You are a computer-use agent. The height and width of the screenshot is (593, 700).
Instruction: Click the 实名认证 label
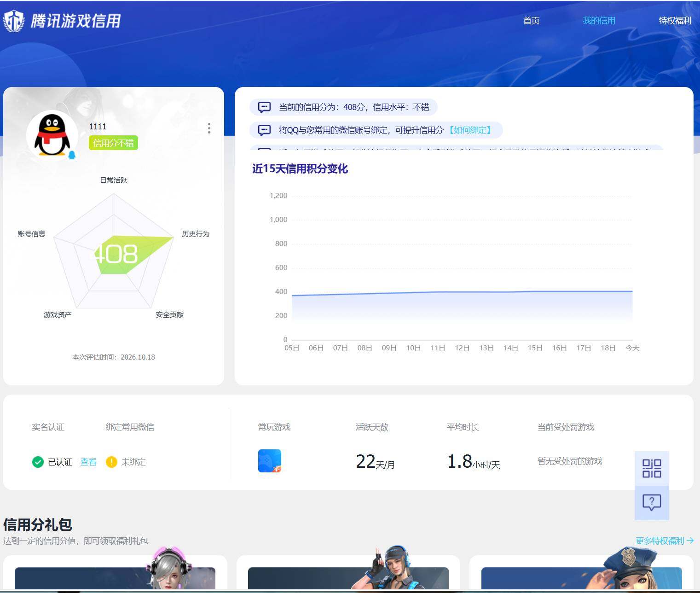48,427
